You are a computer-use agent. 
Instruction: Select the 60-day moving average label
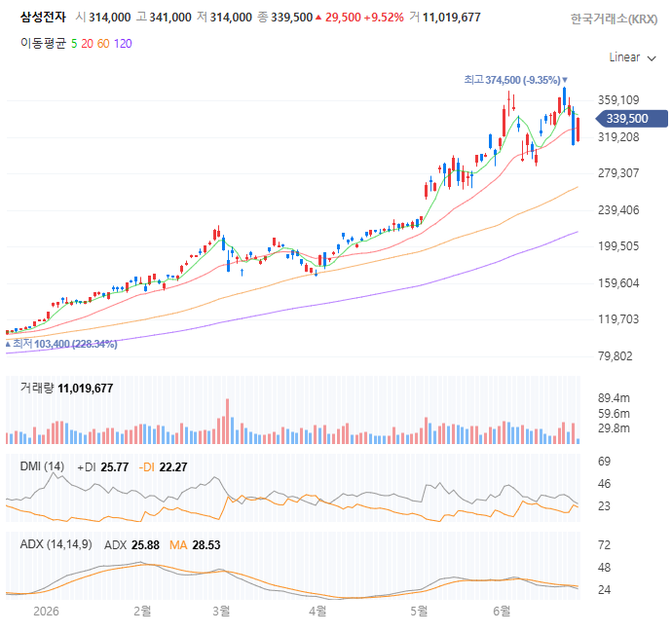point(103,44)
